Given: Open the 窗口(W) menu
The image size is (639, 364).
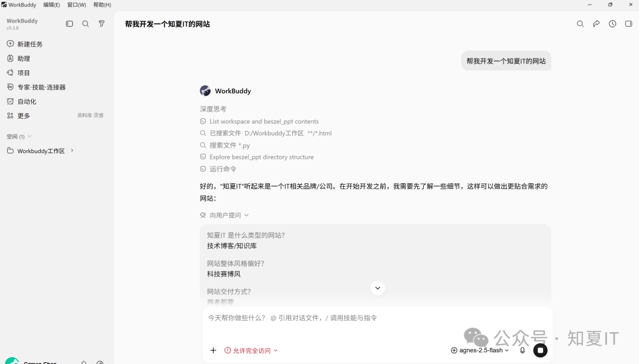Looking at the screenshot, I should click(x=76, y=5).
